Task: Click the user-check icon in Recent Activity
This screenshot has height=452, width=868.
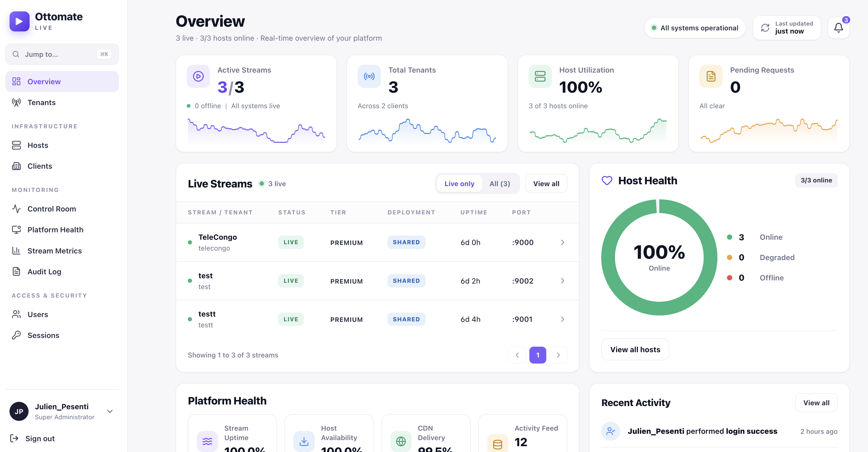Action: [610, 431]
